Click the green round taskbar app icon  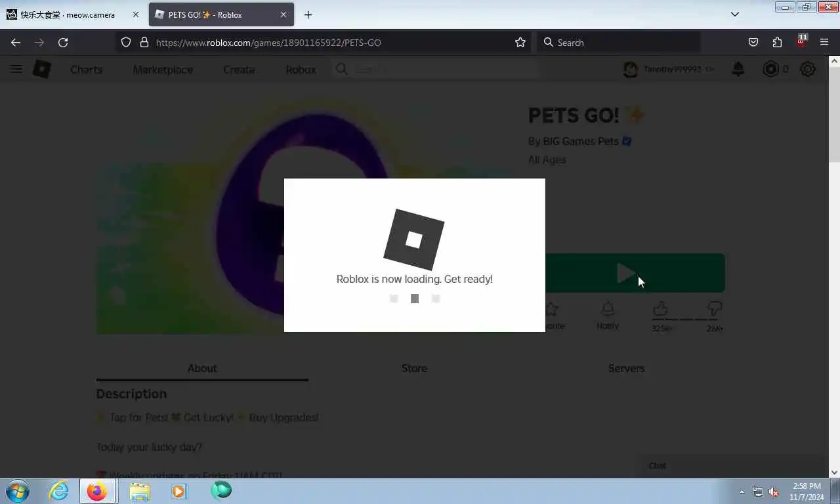[221, 490]
